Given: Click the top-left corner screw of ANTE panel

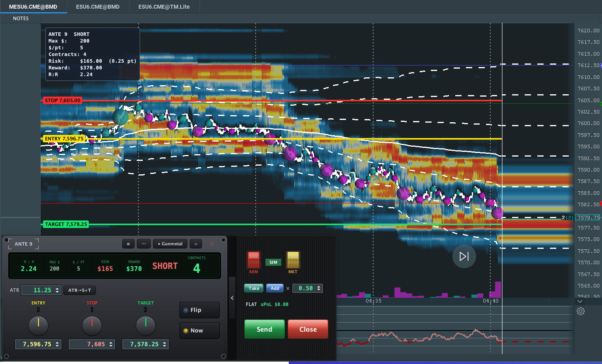Looking at the screenshot, I should point(6,239).
